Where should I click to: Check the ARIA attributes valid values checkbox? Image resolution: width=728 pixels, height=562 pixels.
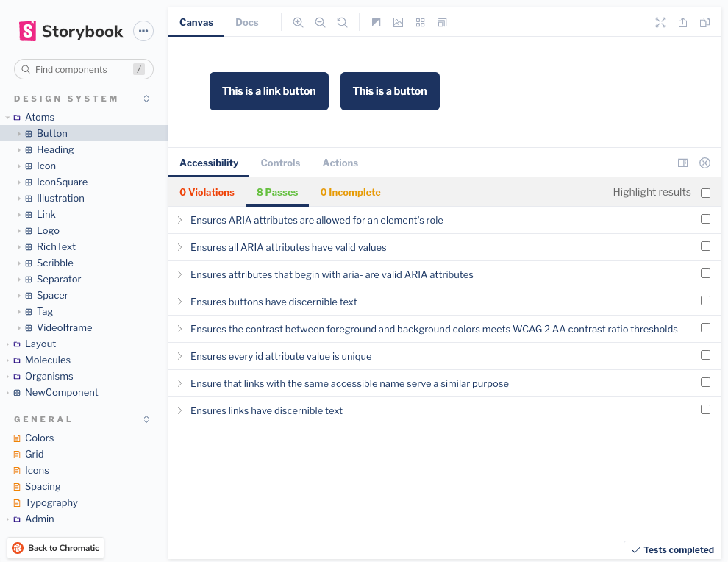[705, 246]
